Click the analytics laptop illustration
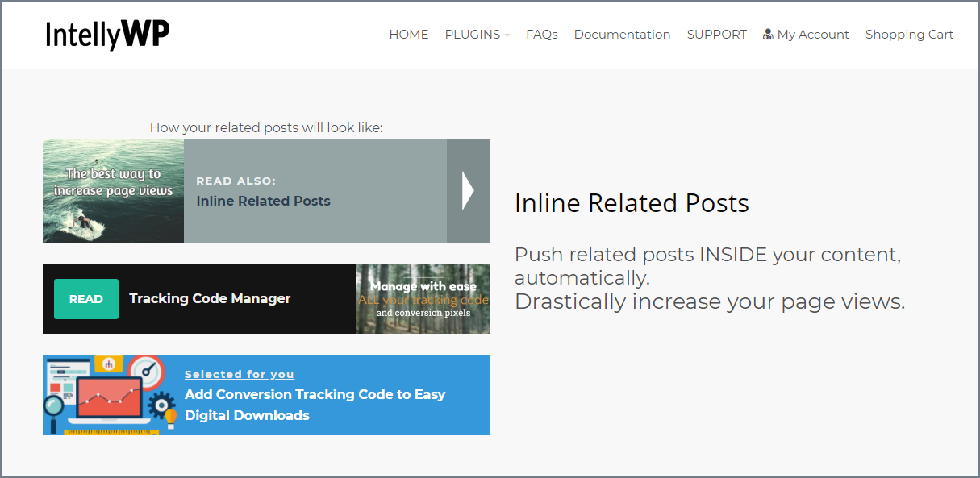This screenshot has width=980, height=478. click(111, 395)
